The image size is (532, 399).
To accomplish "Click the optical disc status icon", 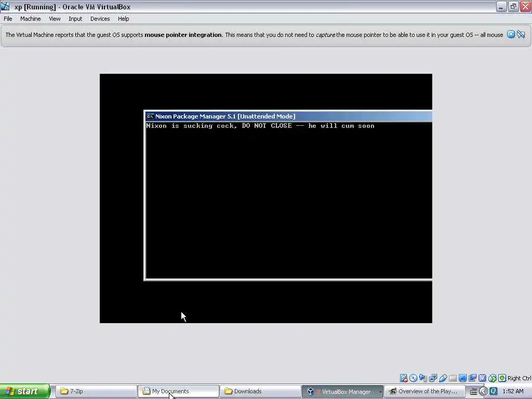I will coord(413,378).
